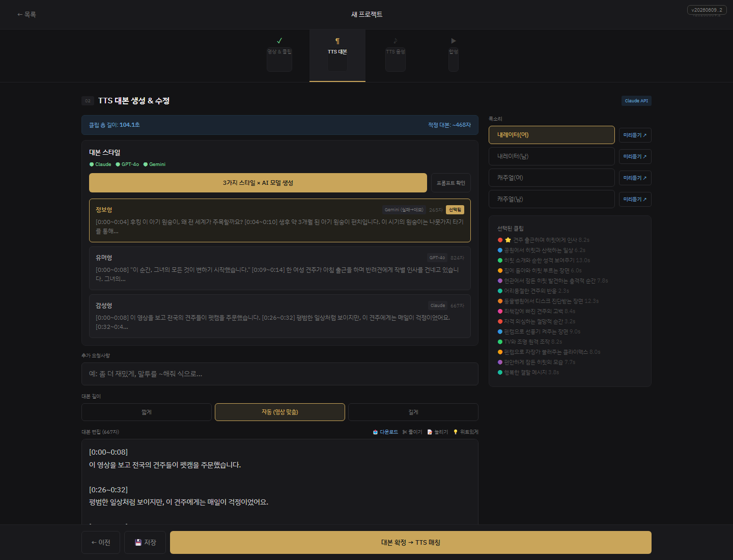Preview 캐주얼(남) voice with 미리듣기
Image resolution: width=733 pixels, height=560 pixels.
tap(635, 199)
